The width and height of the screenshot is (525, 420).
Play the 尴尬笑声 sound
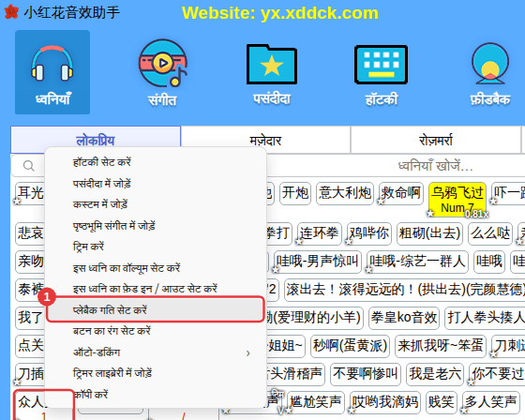pyautogui.click(x=316, y=401)
